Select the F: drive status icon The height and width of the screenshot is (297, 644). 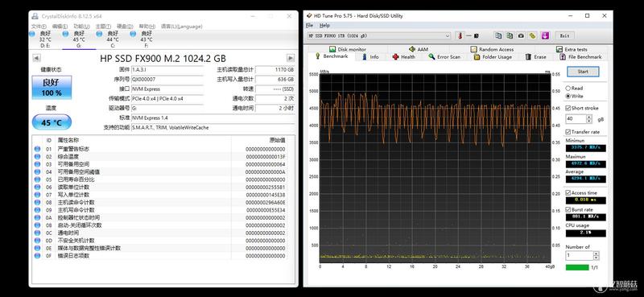click(133, 34)
